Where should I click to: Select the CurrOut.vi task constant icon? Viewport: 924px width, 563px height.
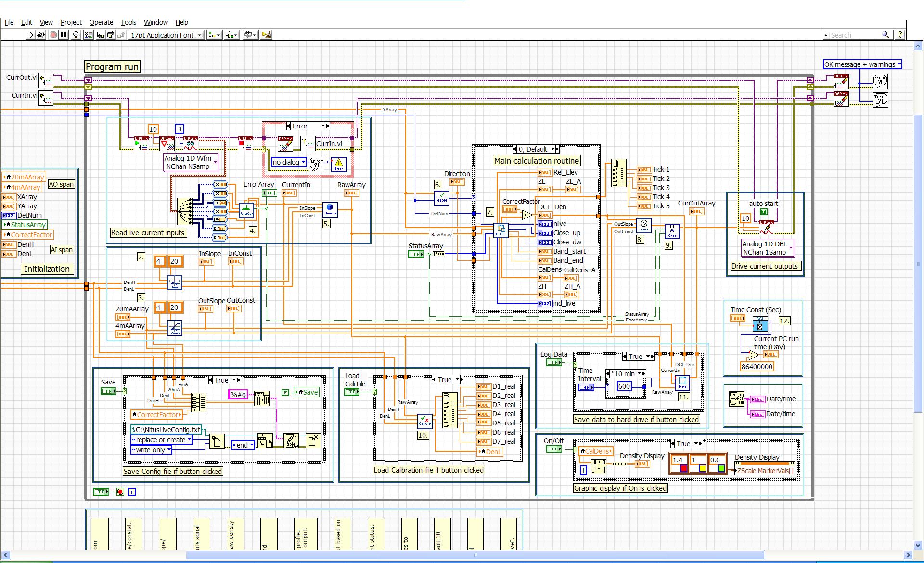coord(46,80)
